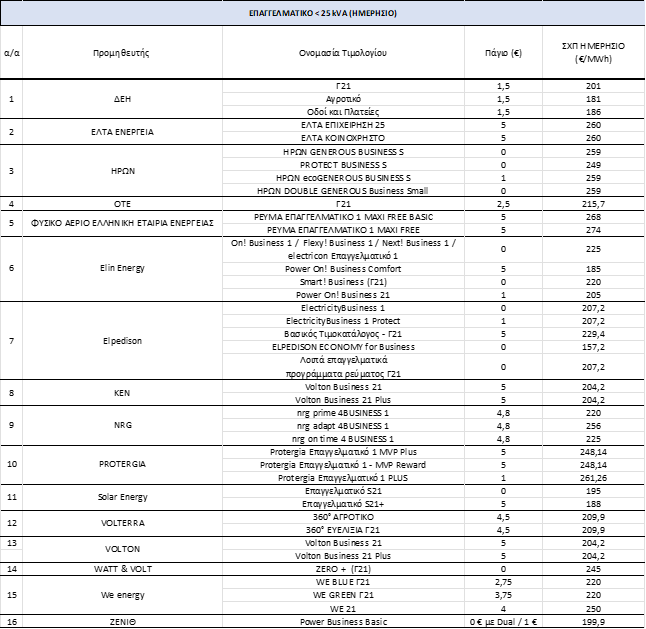Select the Smart! Business (Γ21) cell

click(x=343, y=282)
